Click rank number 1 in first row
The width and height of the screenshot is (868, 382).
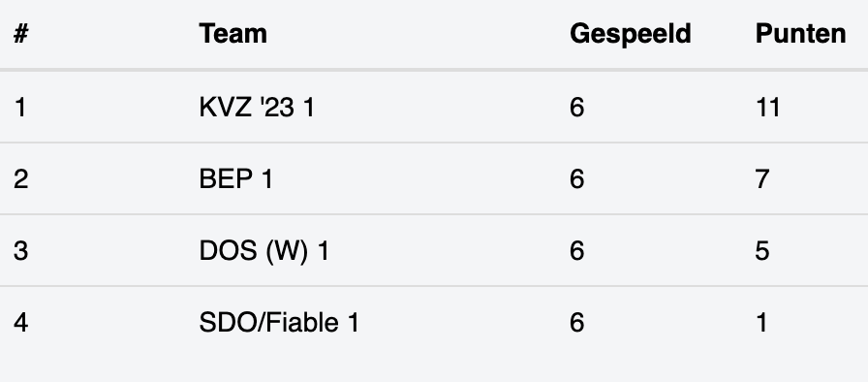[20, 107]
